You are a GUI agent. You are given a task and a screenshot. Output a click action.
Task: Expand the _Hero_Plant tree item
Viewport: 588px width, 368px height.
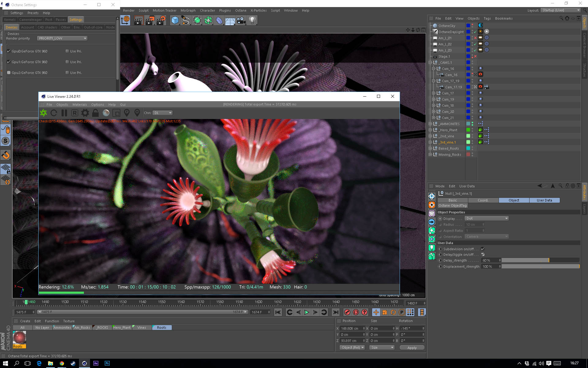pyautogui.click(x=430, y=130)
